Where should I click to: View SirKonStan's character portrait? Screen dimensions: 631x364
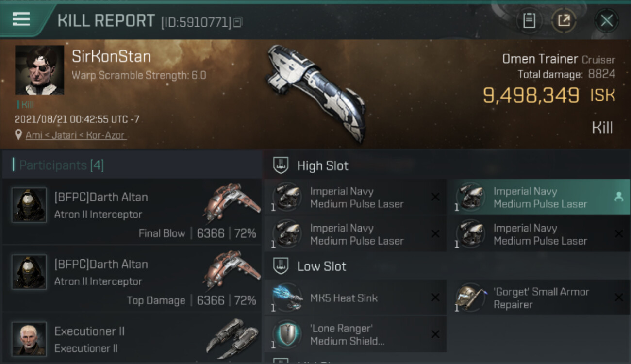39,70
